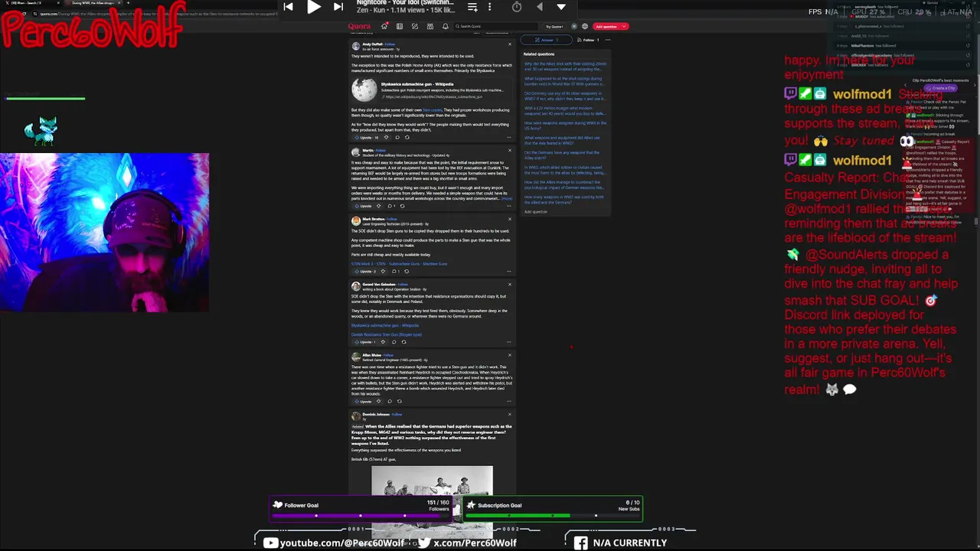
Task: Open 'Danish Resistance Sten Gun' link
Action: 386,334
